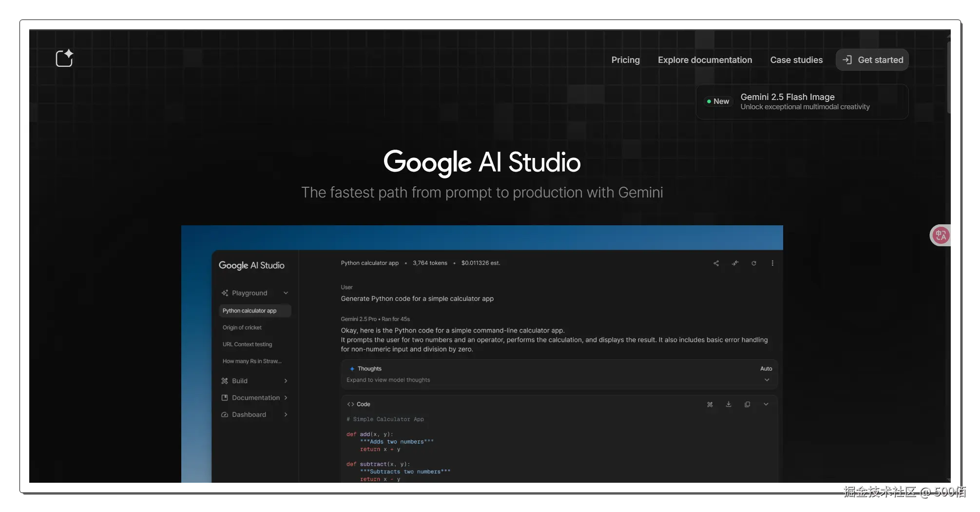This screenshot has height=512, width=980.
Task: Click the Generate Python code prompt text
Action: coord(417,298)
